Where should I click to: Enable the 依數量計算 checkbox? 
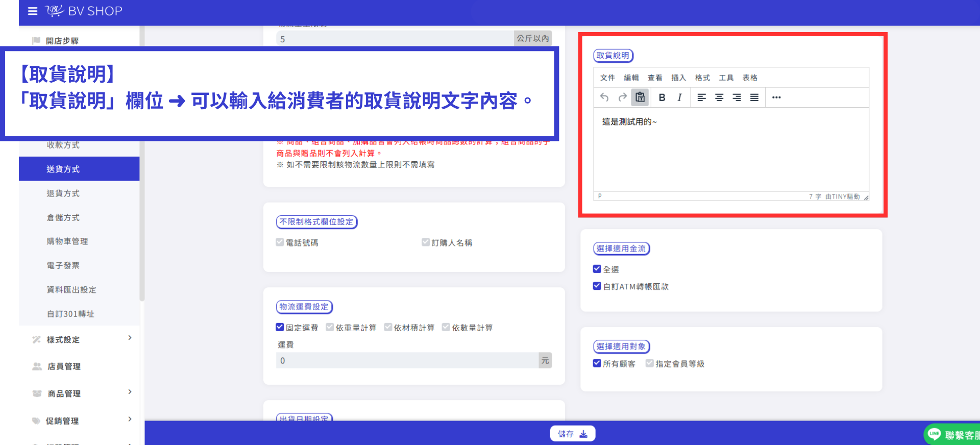point(446,327)
